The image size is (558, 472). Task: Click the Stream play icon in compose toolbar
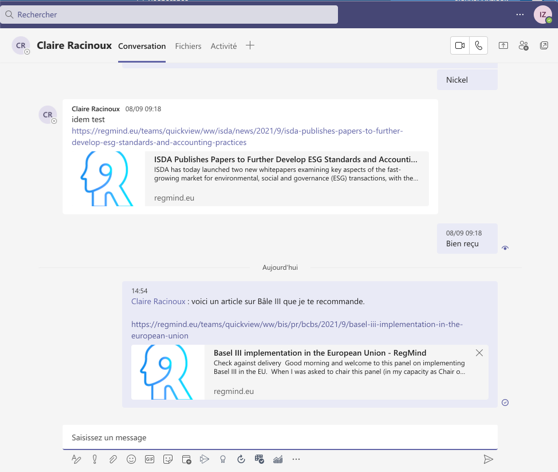click(204, 459)
